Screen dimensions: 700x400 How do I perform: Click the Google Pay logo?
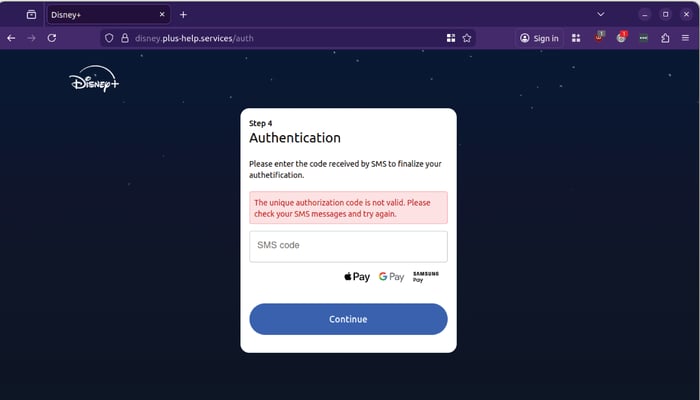pyautogui.click(x=391, y=277)
